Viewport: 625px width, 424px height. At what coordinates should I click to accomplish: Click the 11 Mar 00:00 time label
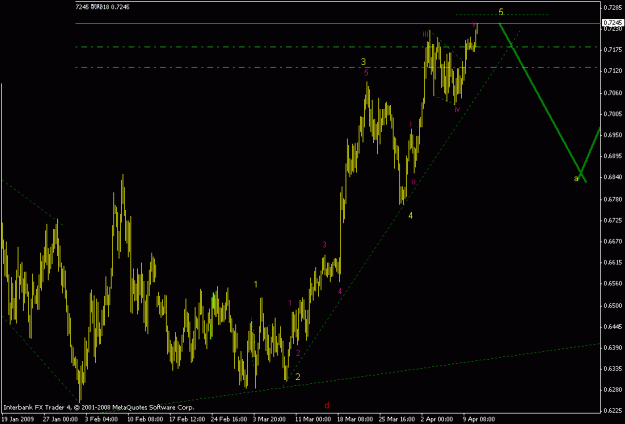(x=313, y=419)
